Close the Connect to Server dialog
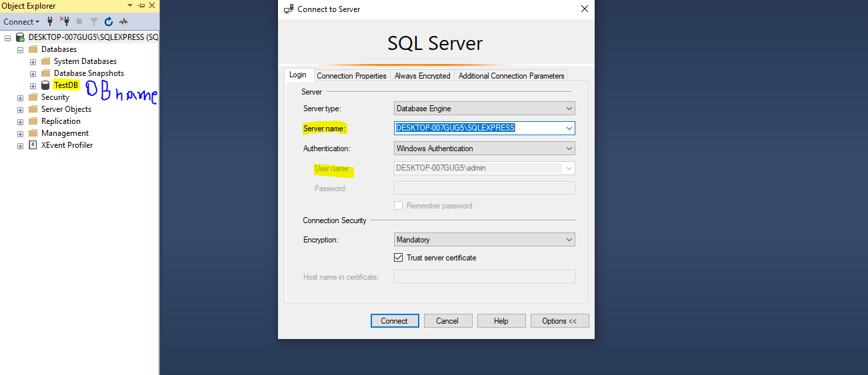The height and width of the screenshot is (375, 868). [585, 9]
